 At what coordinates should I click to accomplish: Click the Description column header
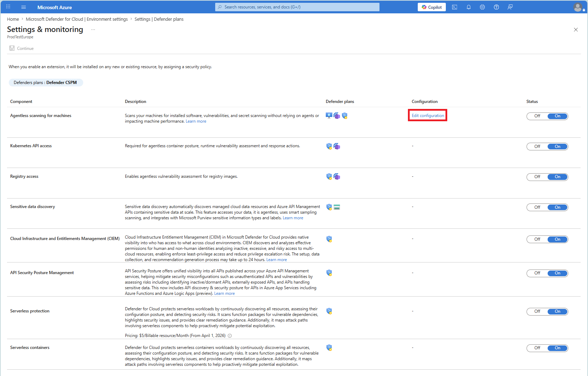(x=136, y=102)
